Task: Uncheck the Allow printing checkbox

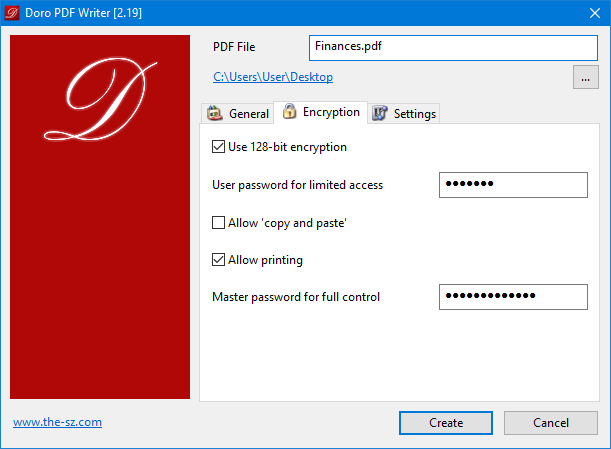Action: point(218,260)
